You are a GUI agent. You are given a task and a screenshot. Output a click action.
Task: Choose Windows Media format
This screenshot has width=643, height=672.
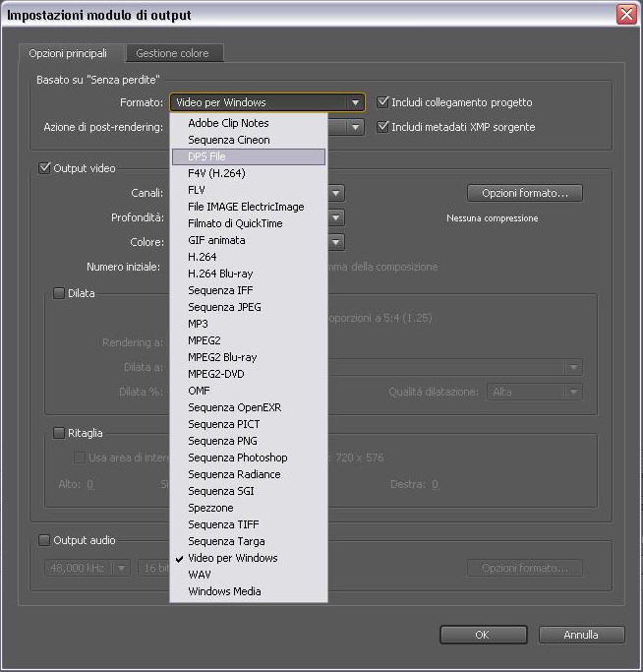249,591
